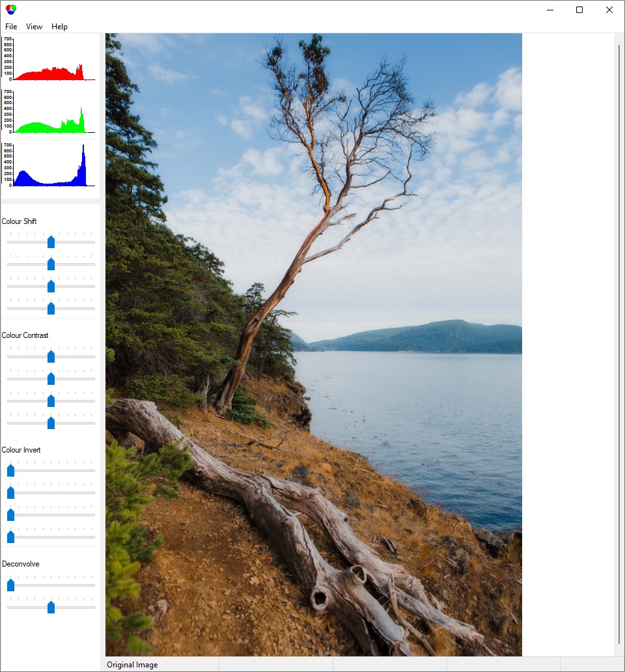
Task: Click the landscape photo preview
Action: [x=314, y=344]
